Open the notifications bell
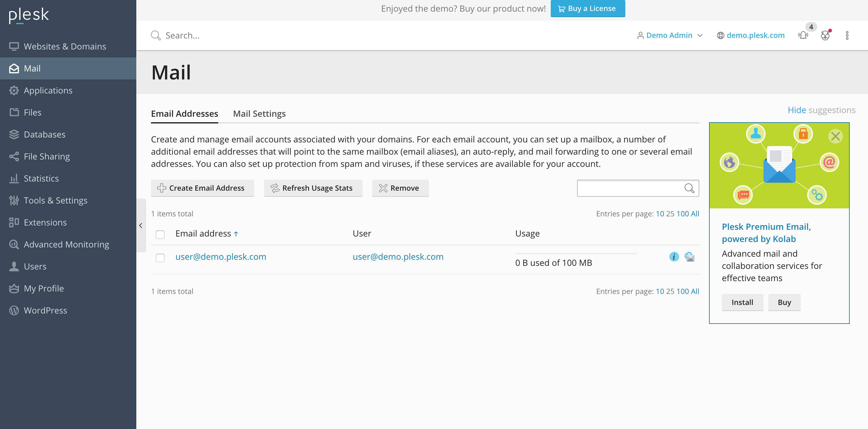Viewport: 868px width, 429px height. click(803, 35)
